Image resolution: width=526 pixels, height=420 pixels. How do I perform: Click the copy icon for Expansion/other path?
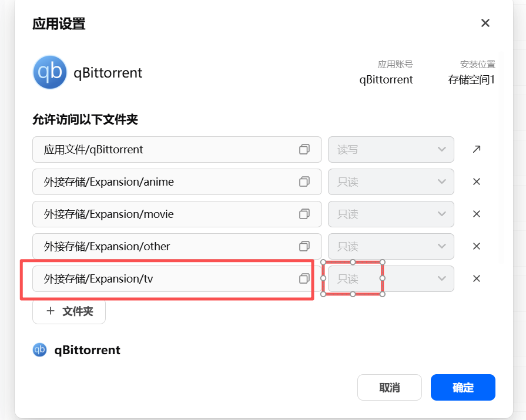304,246
